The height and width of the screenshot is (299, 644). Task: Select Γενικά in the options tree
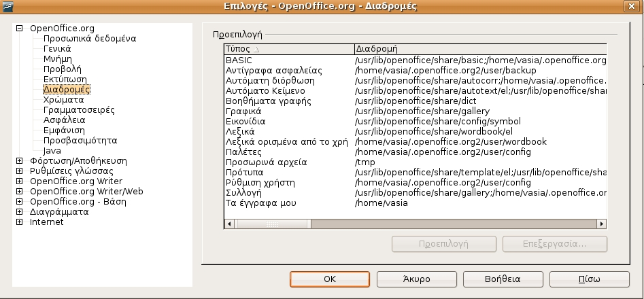[57, 49]
